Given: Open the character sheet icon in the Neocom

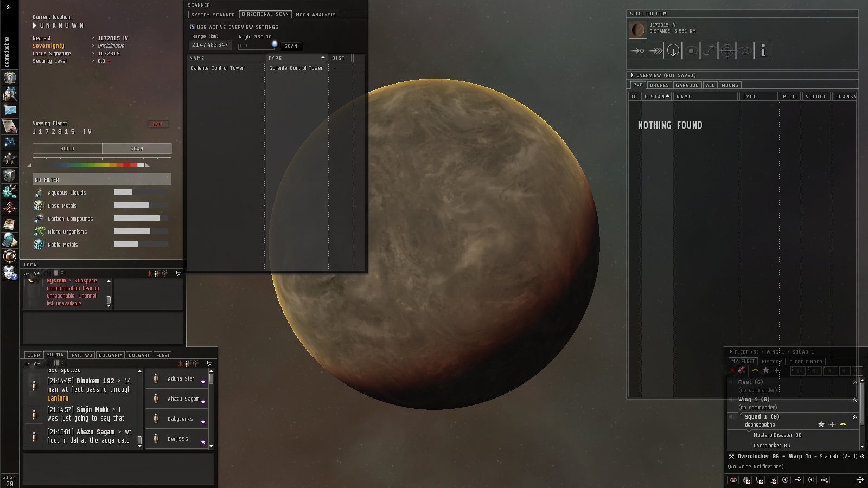Looking at the screenshot, I should pyautogui.click(x=10, y=77).
